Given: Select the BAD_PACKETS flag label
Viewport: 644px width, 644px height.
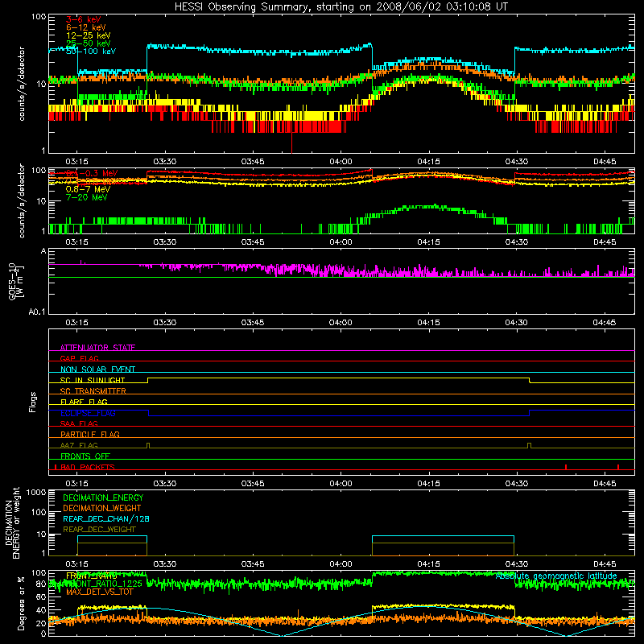Looking at the screenshot, I should tap(88, 467).
